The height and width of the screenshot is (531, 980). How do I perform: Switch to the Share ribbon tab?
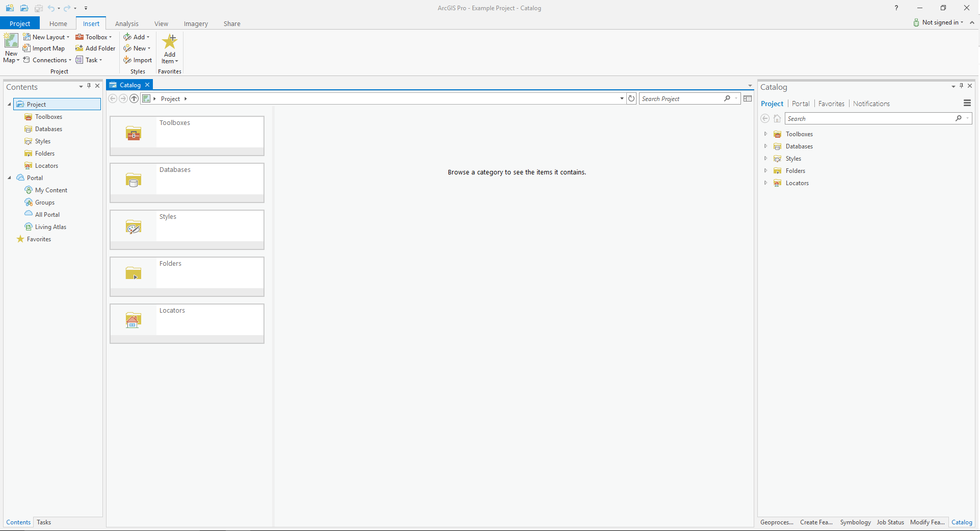point(232,23)
